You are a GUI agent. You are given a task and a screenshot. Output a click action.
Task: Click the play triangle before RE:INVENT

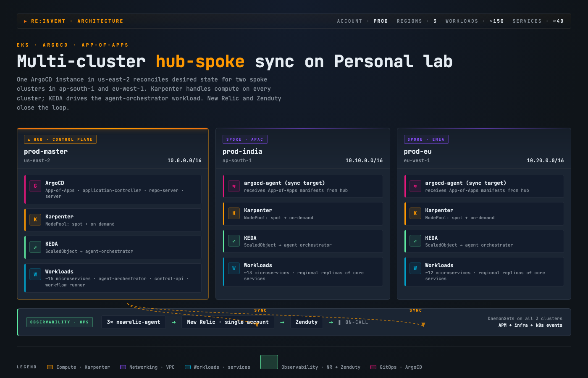[x=26, y=21]
